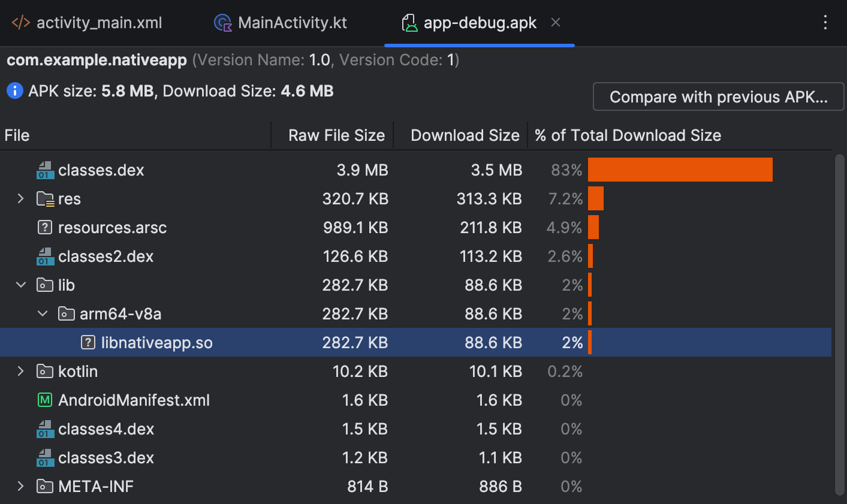Expand the kotlin folder
847x504 pixels.
pyautogui.click(x=21, y=372)
